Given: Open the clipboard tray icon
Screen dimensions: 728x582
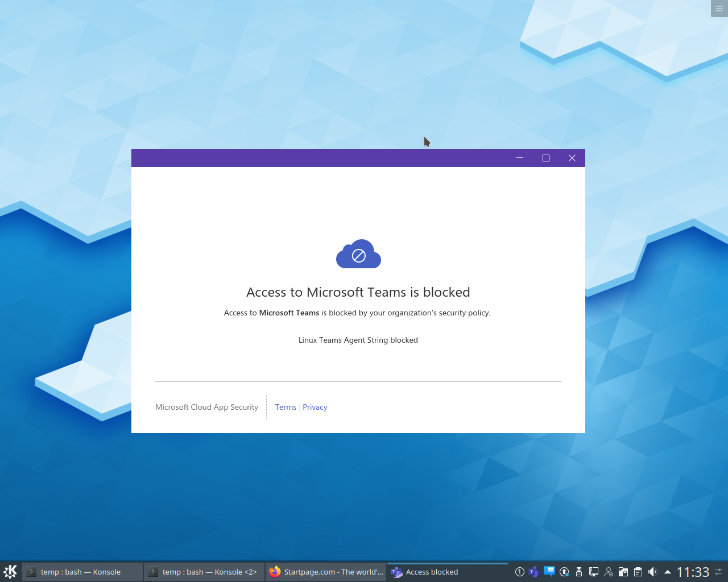Looking at the screenshot, I should tap(638, 572).
